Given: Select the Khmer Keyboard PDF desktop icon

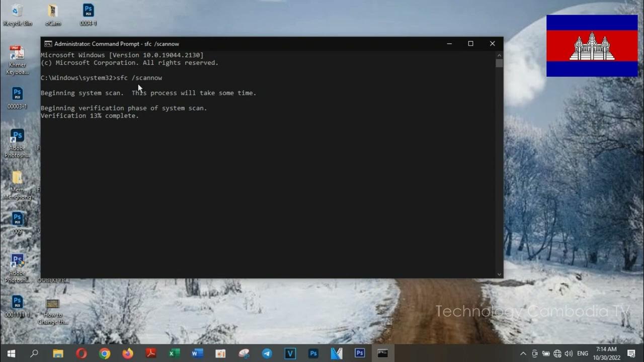Looking at the screenshot, I should [17, 59].
